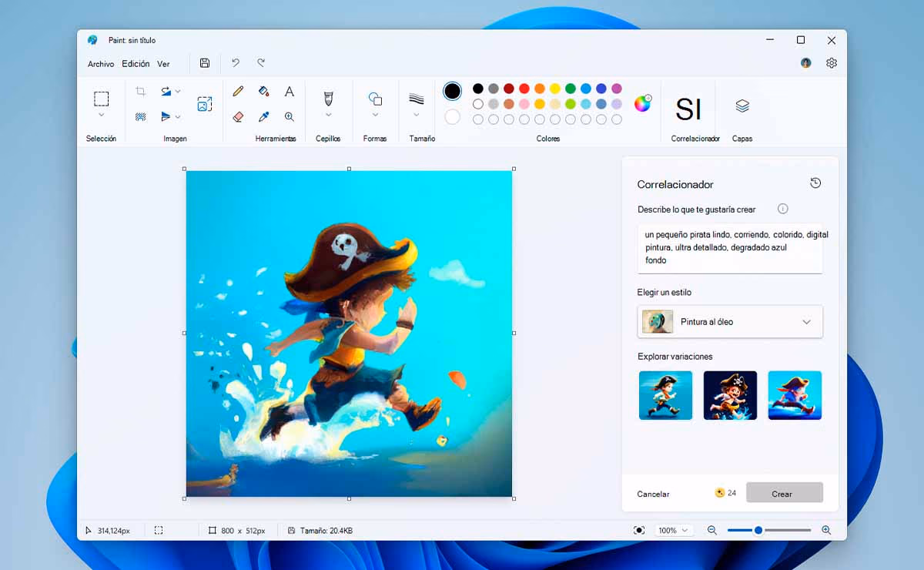Select the Color picker eyedropper tool
This screenshot has height=570, width=924.
[263, 117]
